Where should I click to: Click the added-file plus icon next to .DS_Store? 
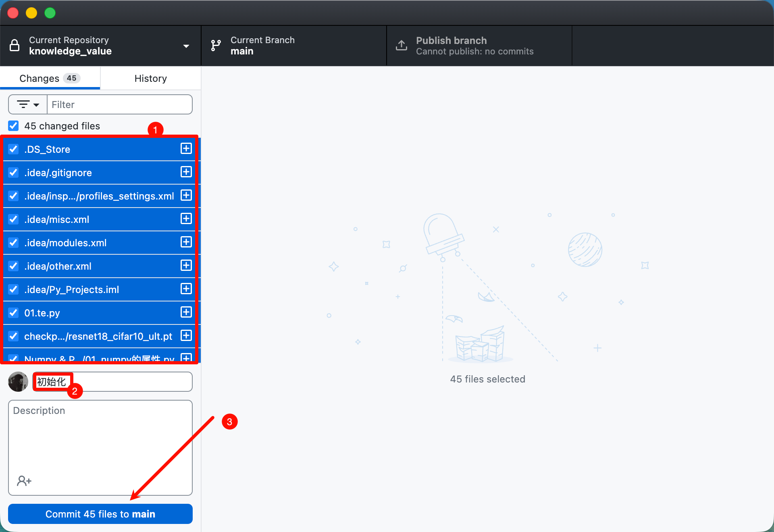[x=186, y=149]
